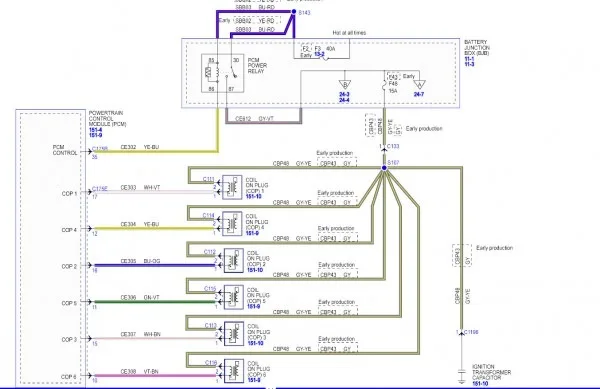The height and width of the screenshot is (389, 600).
Task: Open the 151-10 reference under COP 3
Action: point(255,343)
